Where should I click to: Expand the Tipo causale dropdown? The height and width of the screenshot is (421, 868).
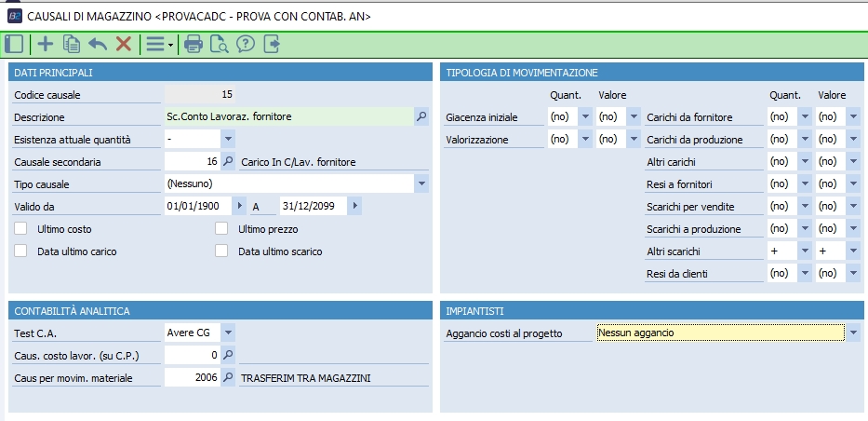[x=421, y=183]
